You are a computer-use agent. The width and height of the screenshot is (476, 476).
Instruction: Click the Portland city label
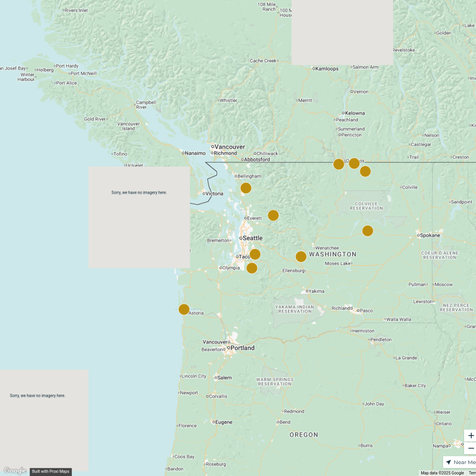[x=242, y=348]
